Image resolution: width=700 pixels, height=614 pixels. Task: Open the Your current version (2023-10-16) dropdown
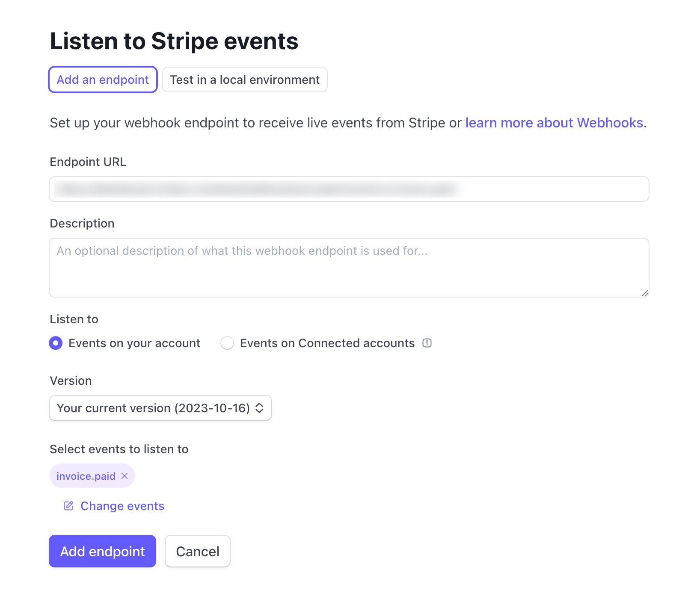[x=153, y=408]
